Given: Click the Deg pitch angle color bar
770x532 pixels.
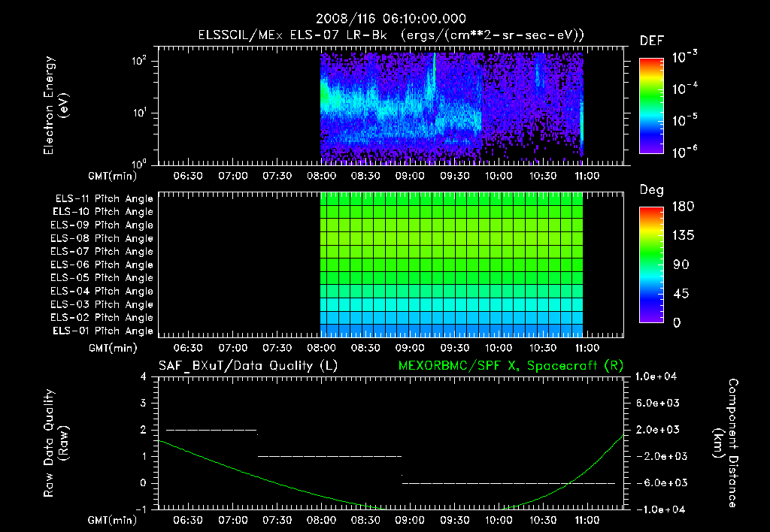Looking at the screenshot, I should coord(651,264).
